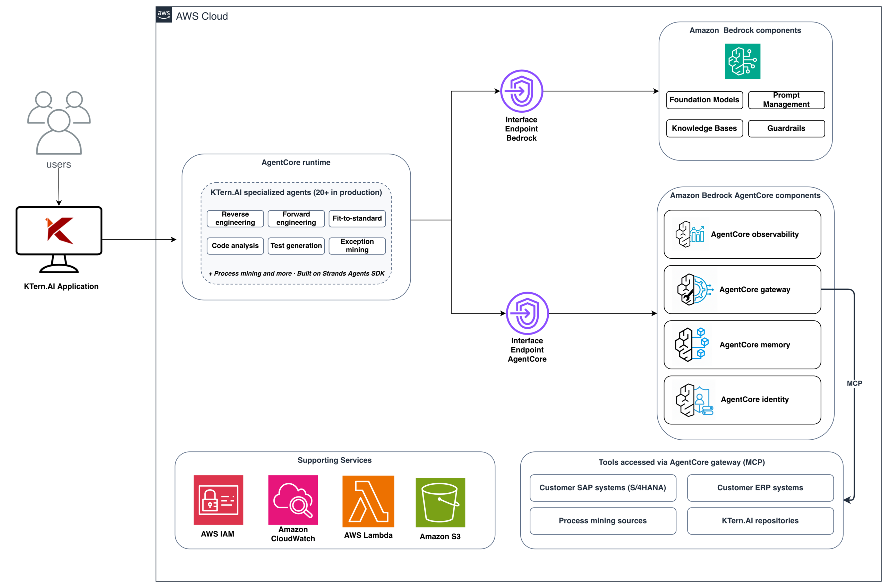This screenshot has height=588, width=888.
Task: Select the Amazon S3 bucket icon
Action: (x=440, y=502)
